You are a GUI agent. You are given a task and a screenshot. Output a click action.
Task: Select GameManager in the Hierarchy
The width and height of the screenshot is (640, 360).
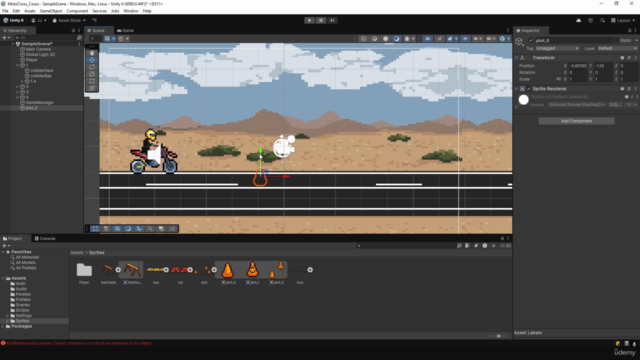[40, 103]
